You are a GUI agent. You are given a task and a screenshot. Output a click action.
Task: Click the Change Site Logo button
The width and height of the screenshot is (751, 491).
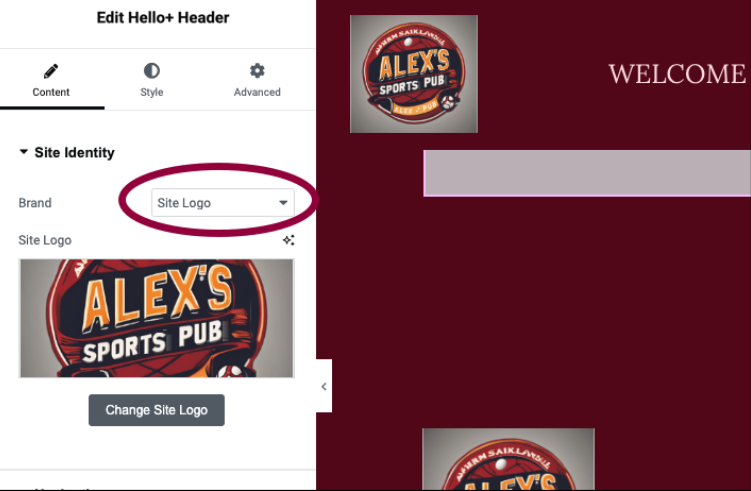[157, 410]
